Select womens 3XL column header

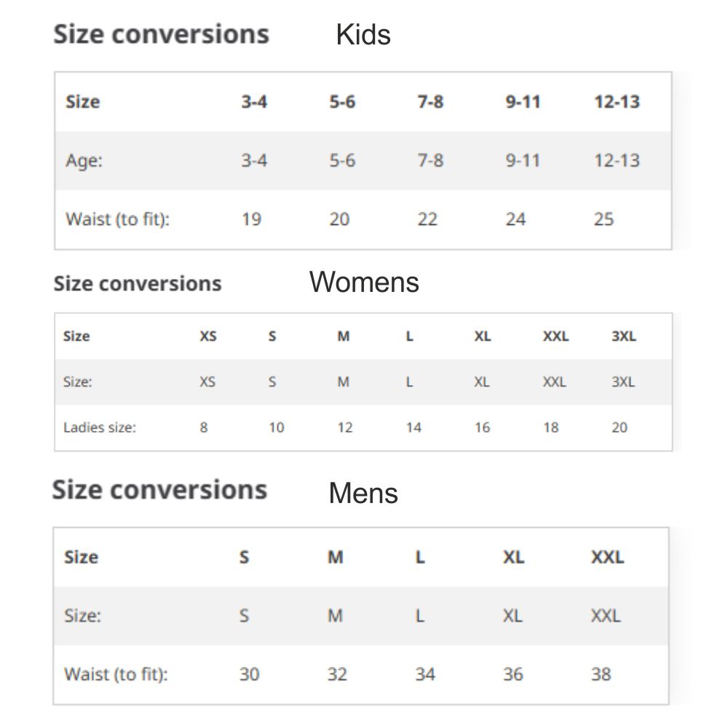pyautogui.click(x=624, y=336)
